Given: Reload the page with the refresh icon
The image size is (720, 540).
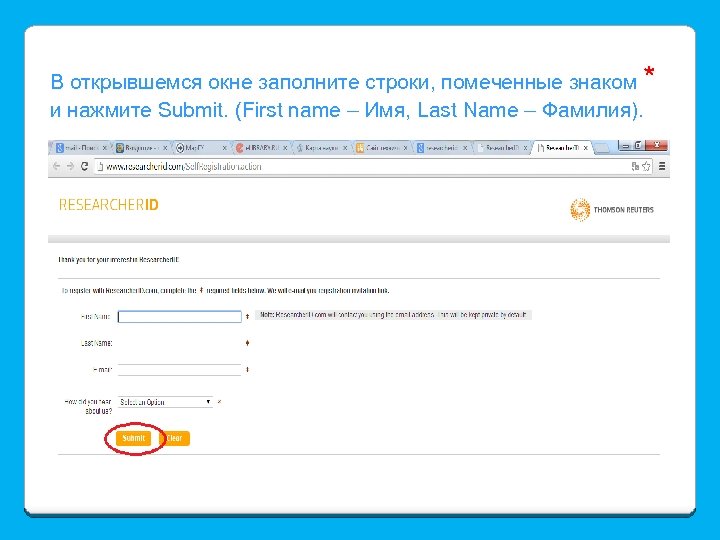Looking at the screenshot, I should click(84, 166).
